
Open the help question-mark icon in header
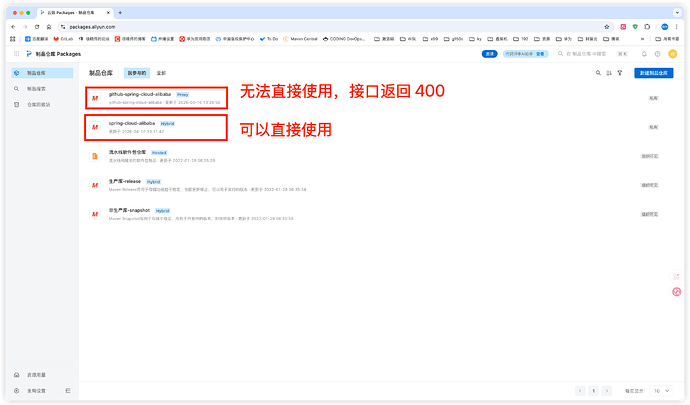pyautogui.click(x=657, y=54)
